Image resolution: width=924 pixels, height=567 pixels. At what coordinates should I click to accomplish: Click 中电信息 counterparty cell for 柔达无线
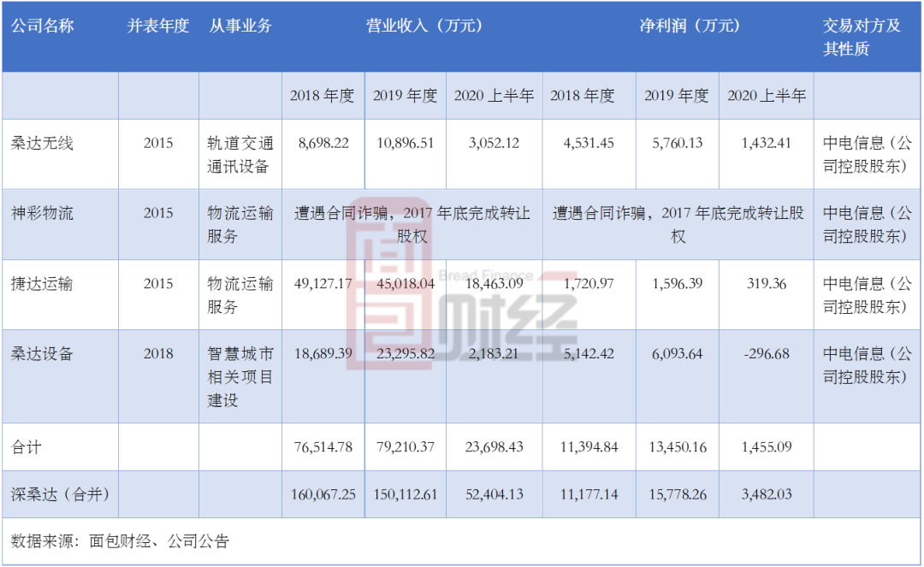click(867, 155)
